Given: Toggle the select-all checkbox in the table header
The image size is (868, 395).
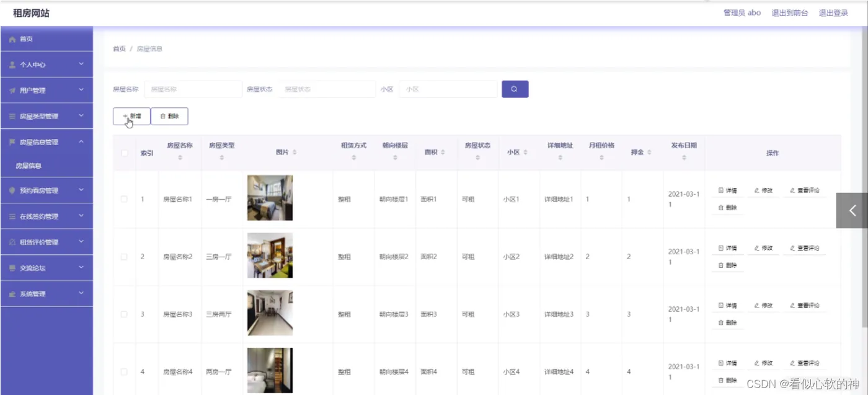Looking at the screenshot, I should [124, 153].
